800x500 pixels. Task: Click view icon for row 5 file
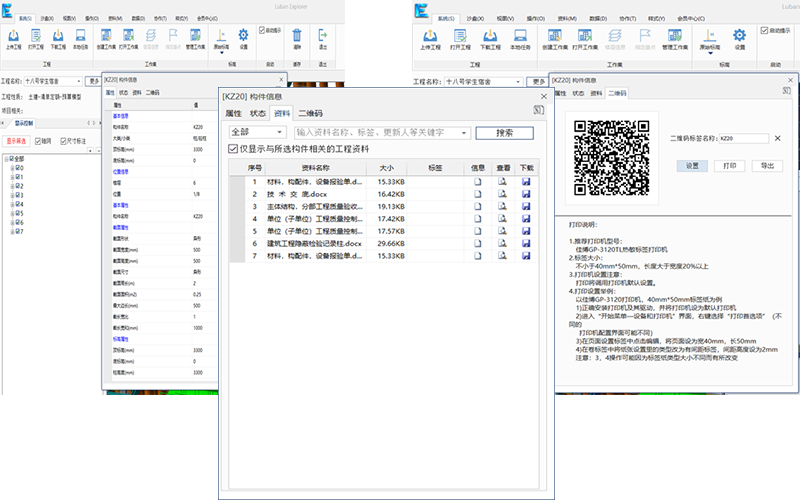pyautogui.click(x=503, y=231)
